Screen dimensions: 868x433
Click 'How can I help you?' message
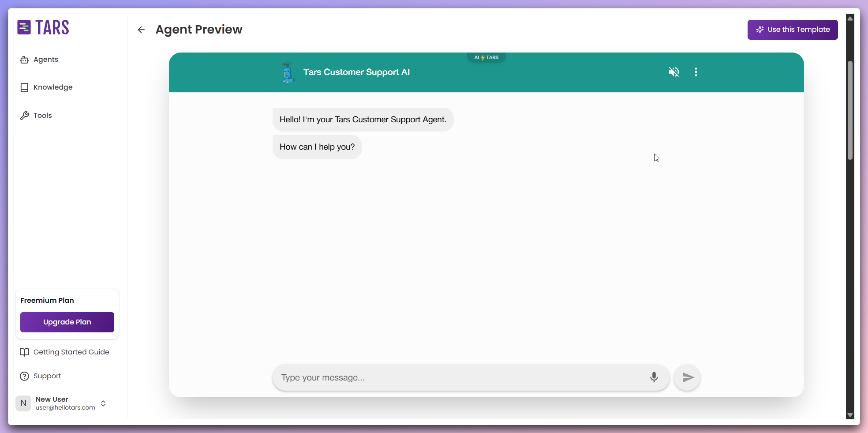pos(317,147)
